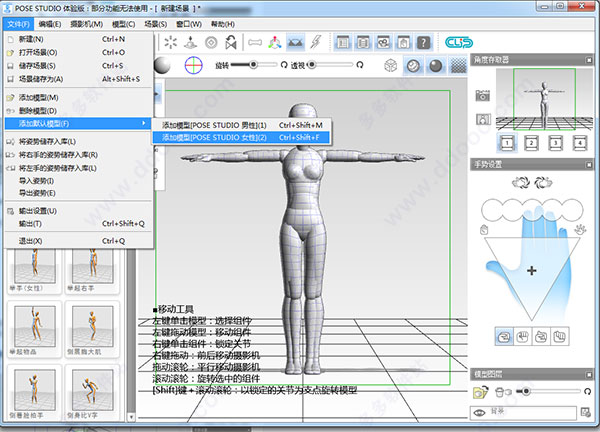Select the bone tool icon
This screenshot has height=432, width=600.
(255, 42)
